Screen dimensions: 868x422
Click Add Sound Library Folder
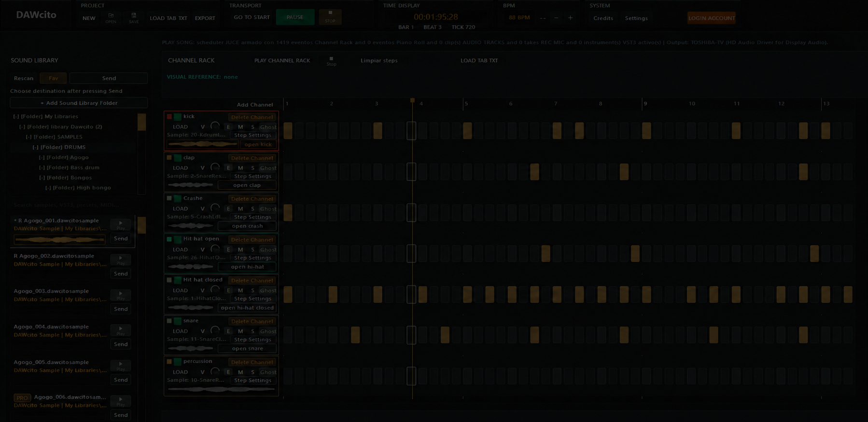tap(79, 103)
